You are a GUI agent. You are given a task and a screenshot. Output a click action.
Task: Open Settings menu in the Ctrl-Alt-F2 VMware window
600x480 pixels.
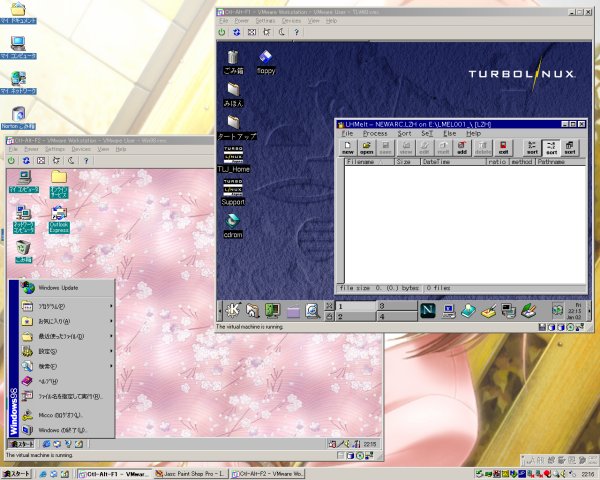click(x=55, y=149)
